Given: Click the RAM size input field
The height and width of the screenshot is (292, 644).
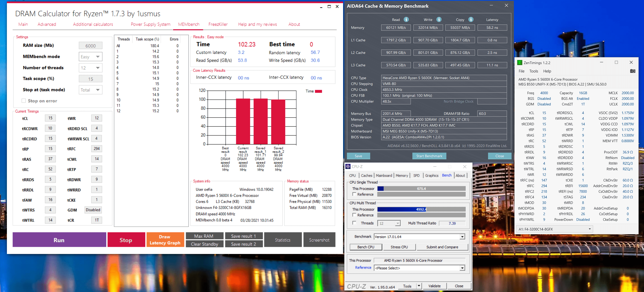Looking at the screenshot, I should [91, 46].
